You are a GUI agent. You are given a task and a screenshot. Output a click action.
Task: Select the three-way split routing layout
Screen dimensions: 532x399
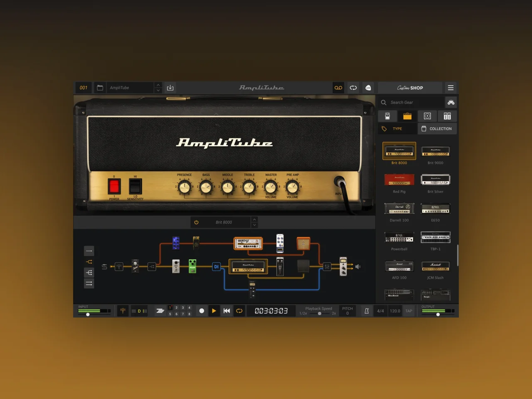click(89, 273)
